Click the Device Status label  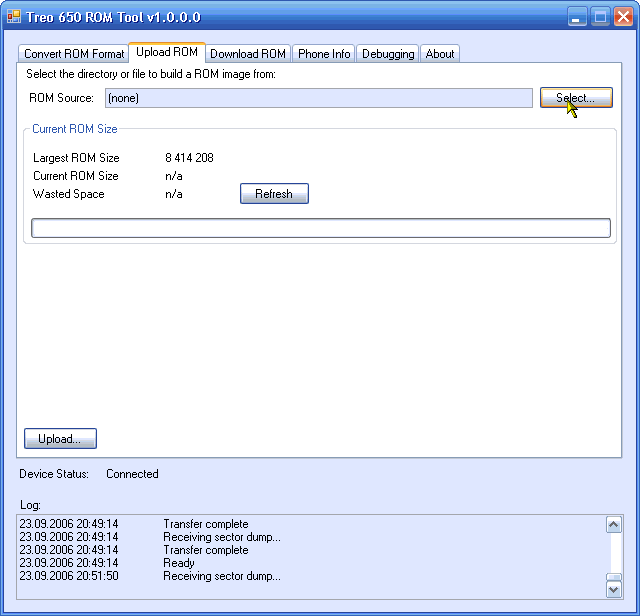(54, 474)
